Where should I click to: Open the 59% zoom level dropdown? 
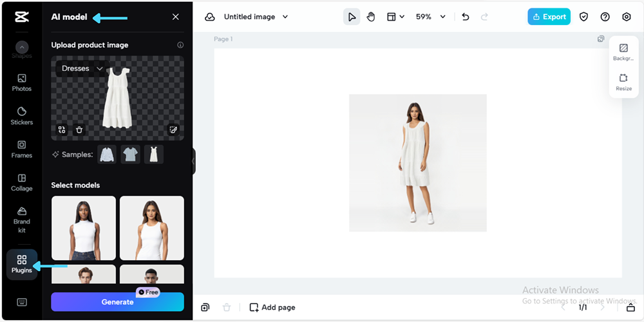431,17
